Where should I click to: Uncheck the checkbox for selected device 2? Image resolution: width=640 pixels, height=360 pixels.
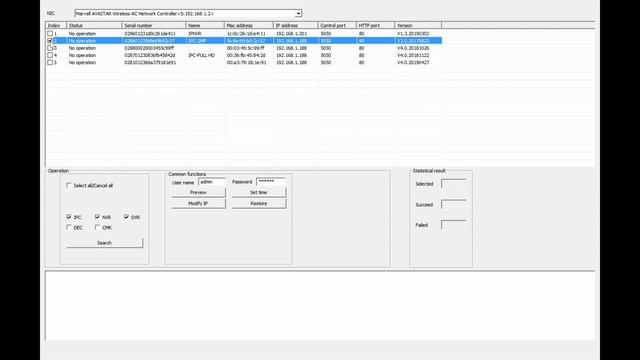[x=50, y=41]
